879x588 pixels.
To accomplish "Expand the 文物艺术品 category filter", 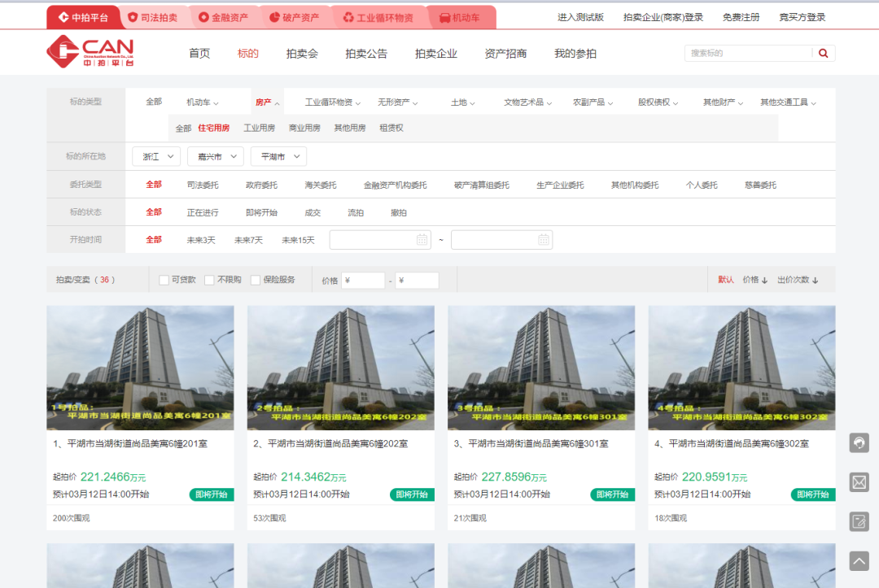I will point(528,102).
